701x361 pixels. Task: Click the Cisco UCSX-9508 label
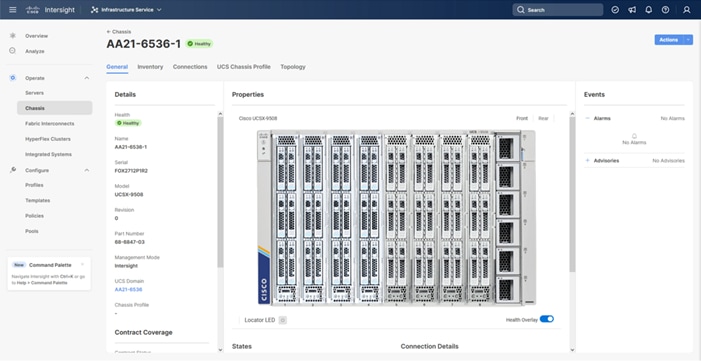click(x=258, y=119)
